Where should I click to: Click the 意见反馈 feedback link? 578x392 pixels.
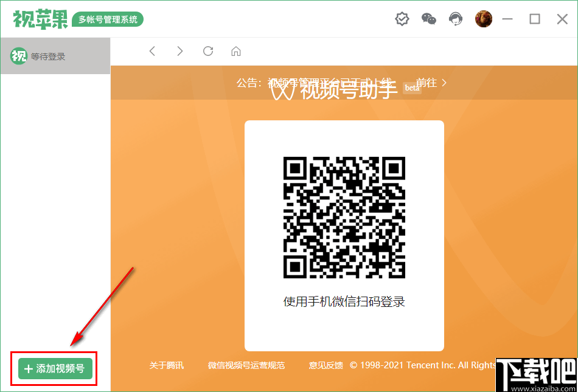[322, 365]
